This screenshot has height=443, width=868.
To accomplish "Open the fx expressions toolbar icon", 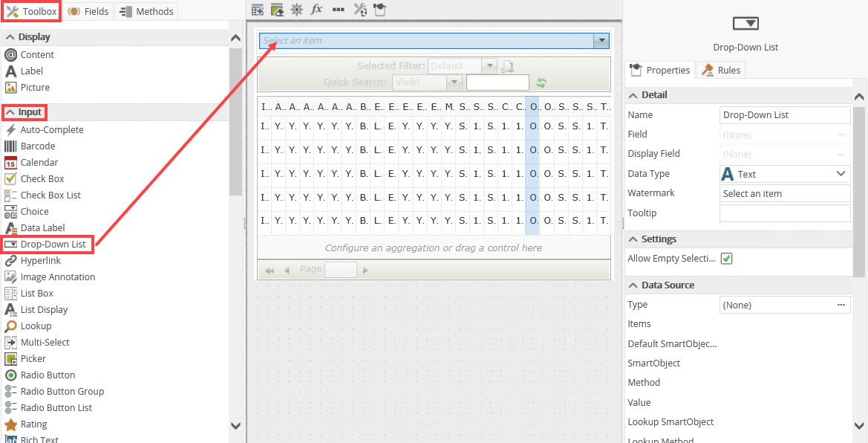I will tap(316, 10).
